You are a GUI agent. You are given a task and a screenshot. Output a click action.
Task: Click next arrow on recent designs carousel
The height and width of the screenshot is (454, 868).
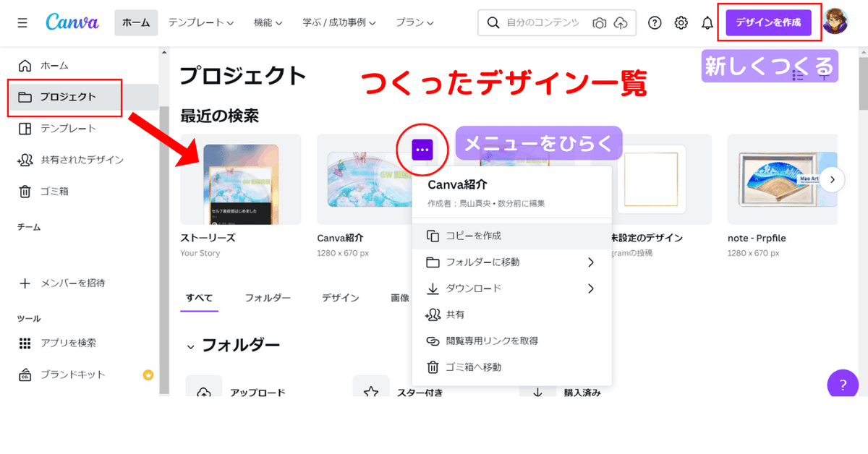(x=833, y=179)
